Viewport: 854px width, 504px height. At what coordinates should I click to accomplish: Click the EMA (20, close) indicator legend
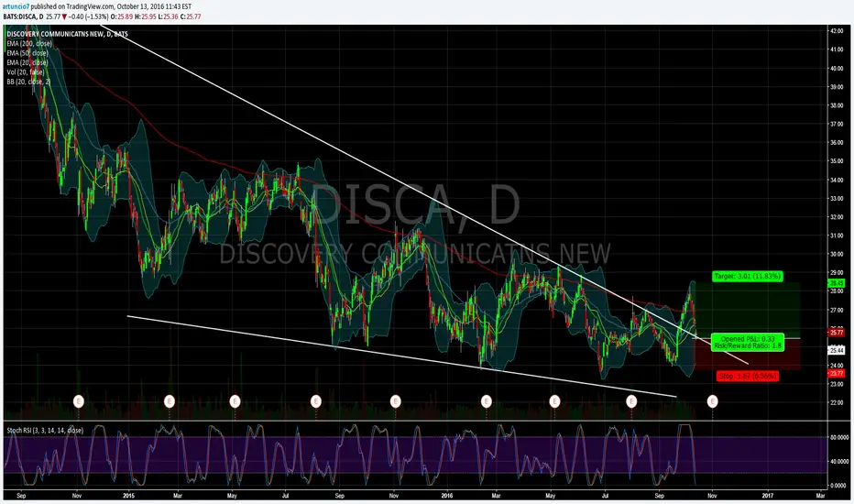tap(27, 62)
